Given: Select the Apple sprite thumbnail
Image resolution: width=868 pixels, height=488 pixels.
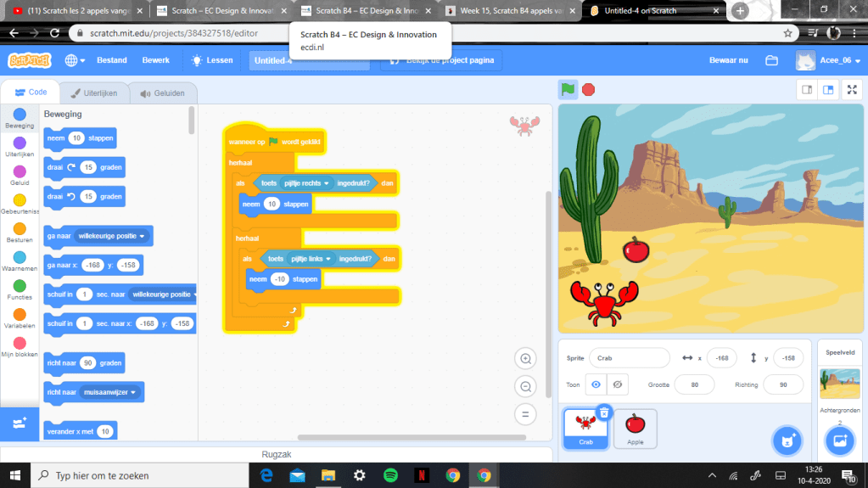Looking at the screenshot, I should pyautogui.click(x=635, y=428).
